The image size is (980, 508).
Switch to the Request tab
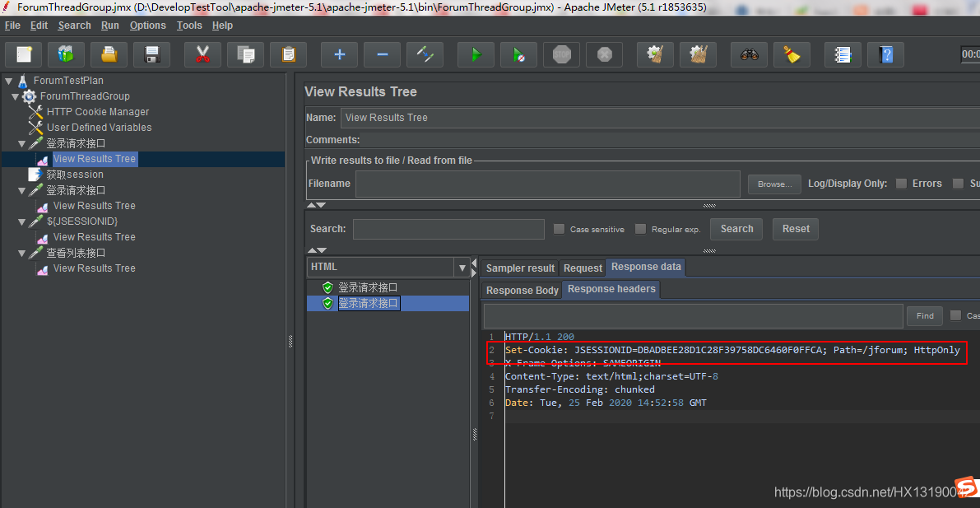583,268
